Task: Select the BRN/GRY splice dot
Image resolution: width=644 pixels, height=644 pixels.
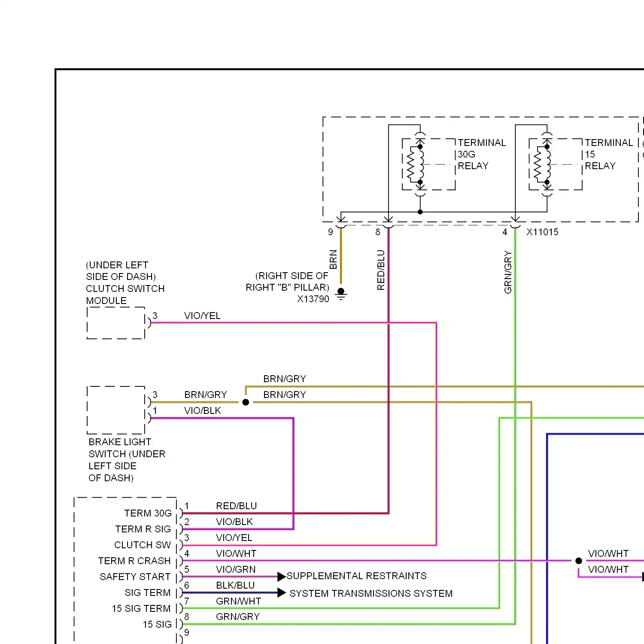Action: click(x=246, y=402)
